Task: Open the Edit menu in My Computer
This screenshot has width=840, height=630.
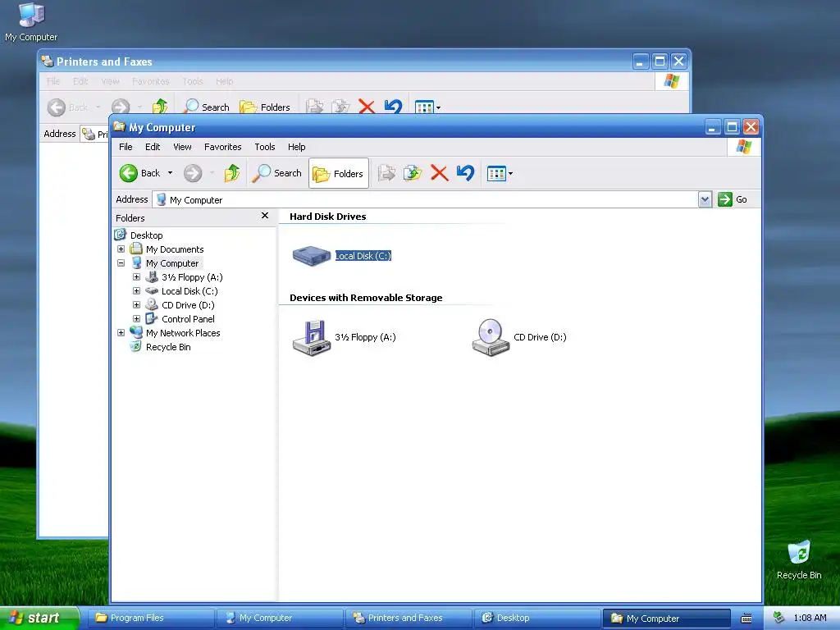Action: [153, 147]
